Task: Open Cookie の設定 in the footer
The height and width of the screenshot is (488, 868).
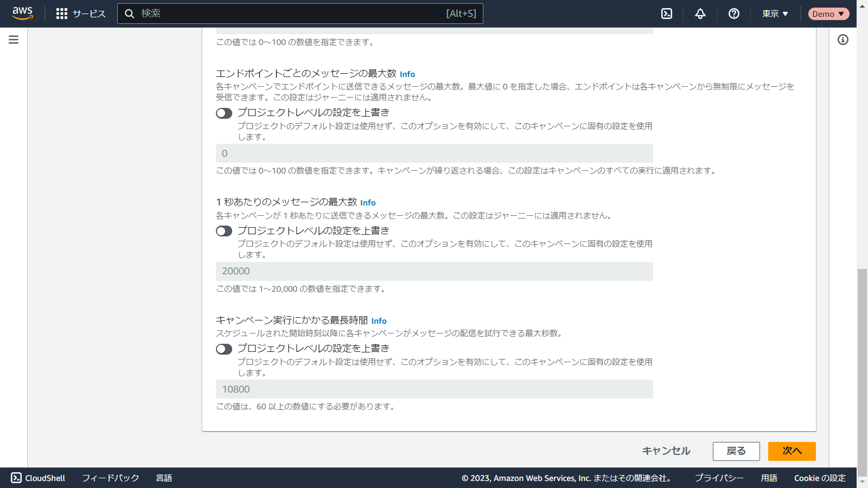Action: pyautogui.click(x=820, y=478)
